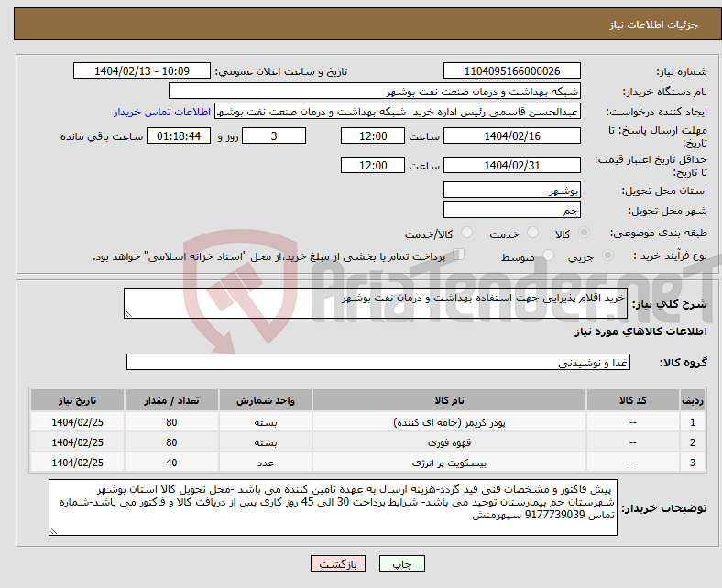Viewport: 722px width, 588px height.
Task: Click the delivery province field بوشهر
Action: pyautogui.click(x=511, y=190)
